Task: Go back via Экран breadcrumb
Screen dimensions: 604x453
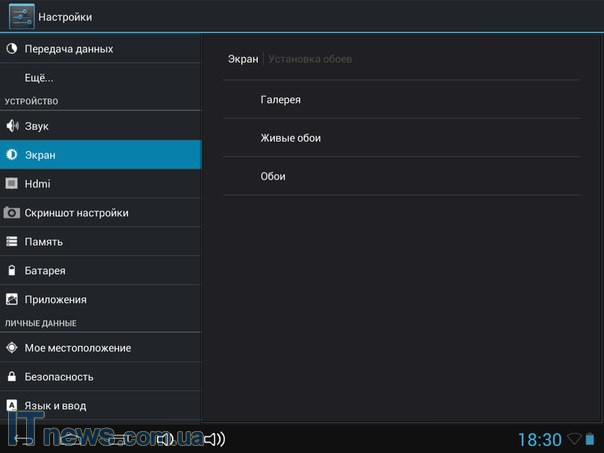Action: 243,59
